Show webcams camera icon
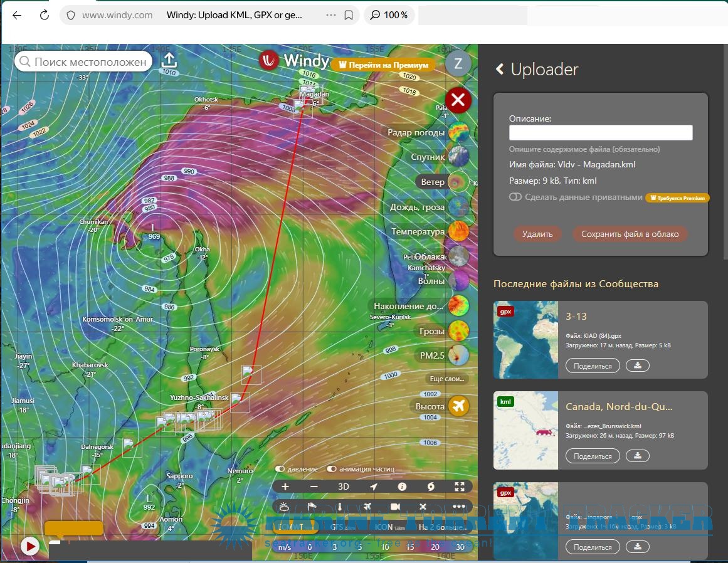Screen dimensions: 728x563 coord(395,507)
